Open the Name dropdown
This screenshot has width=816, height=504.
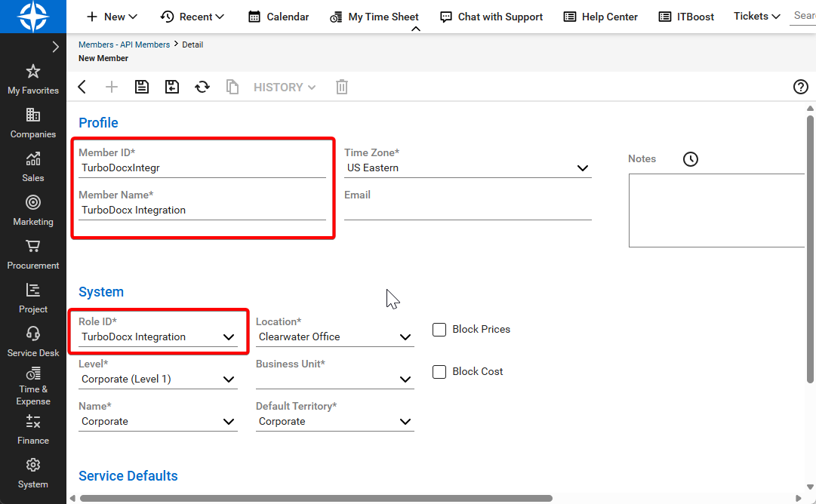click(159, 421)
